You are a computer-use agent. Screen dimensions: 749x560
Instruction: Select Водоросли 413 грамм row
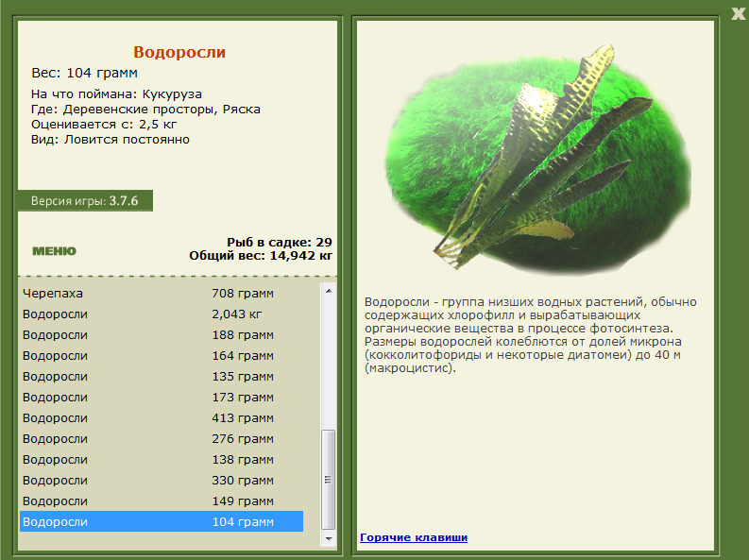pos(162,417)
